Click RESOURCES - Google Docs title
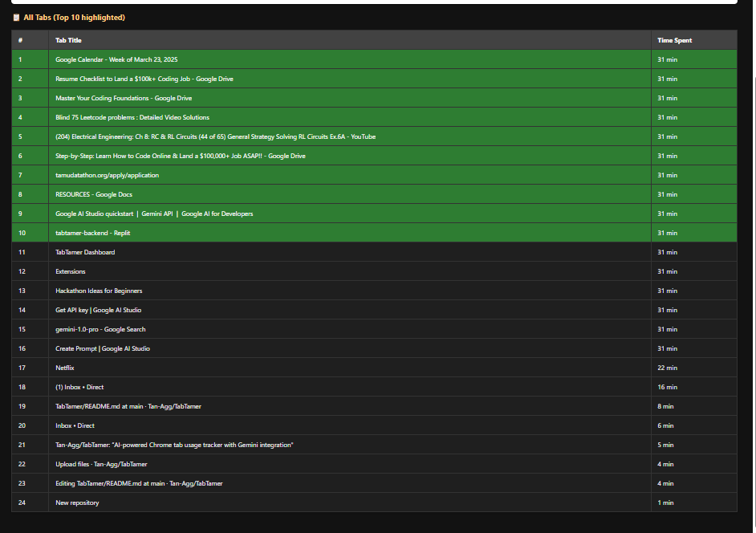 (x=94, y=194)
